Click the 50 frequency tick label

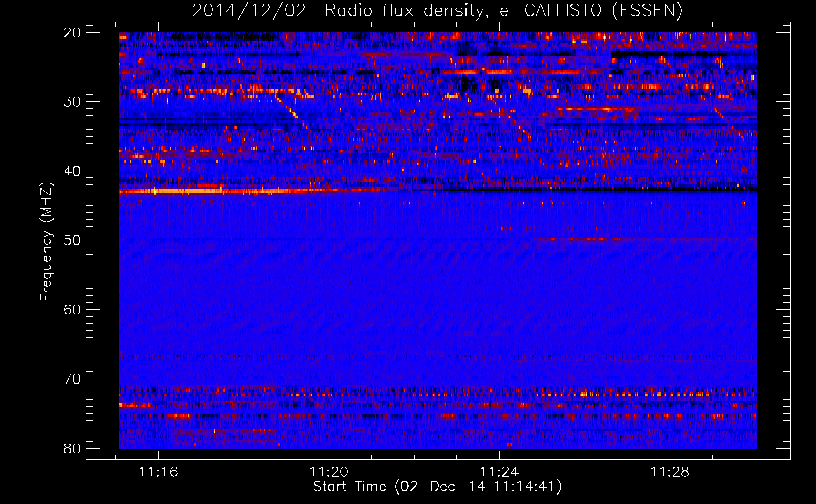click(72, 240)
